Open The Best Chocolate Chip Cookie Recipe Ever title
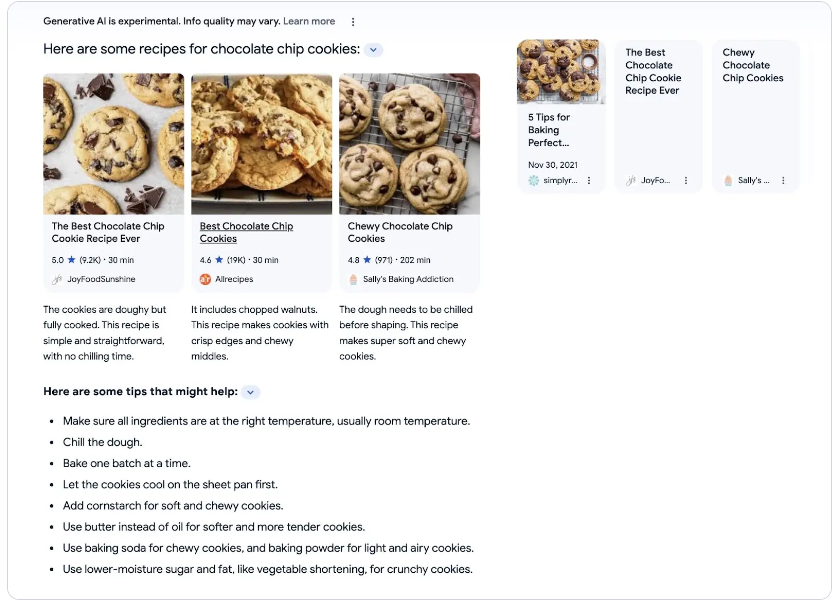Viewport: 832px width, 601px height. pos(108,232)
